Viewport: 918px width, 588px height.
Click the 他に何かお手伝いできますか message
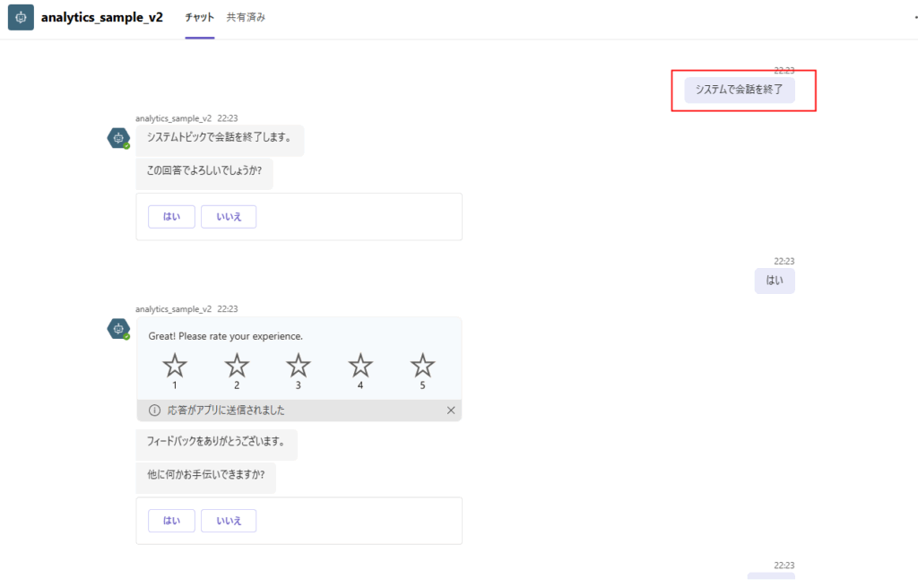(x=205, y=478)
